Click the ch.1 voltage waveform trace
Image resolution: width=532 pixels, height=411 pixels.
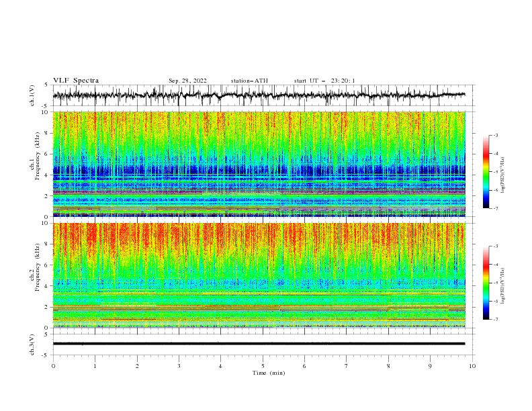[259, 95]
